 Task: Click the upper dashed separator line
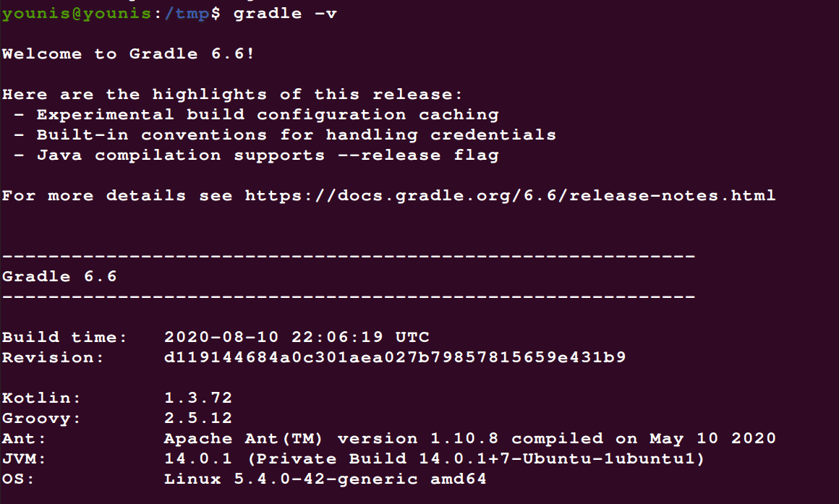(x=349, y=257)
